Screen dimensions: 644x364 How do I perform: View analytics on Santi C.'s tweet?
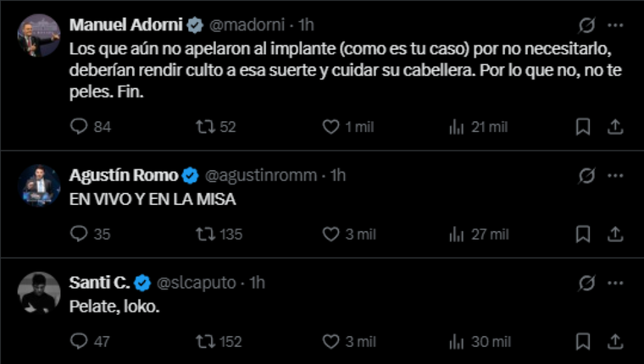tap(456, 341)
